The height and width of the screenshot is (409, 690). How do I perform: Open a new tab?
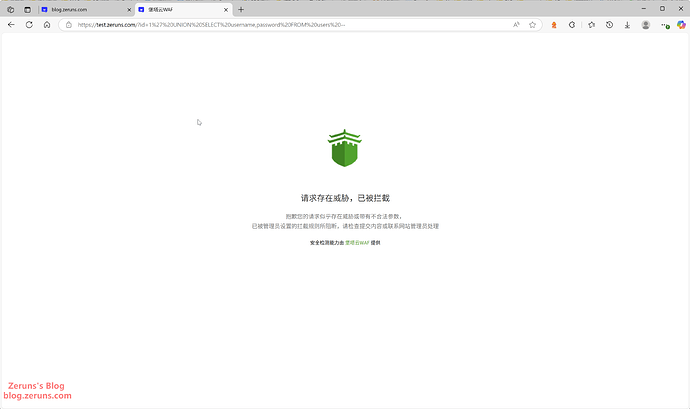(241, 10)
